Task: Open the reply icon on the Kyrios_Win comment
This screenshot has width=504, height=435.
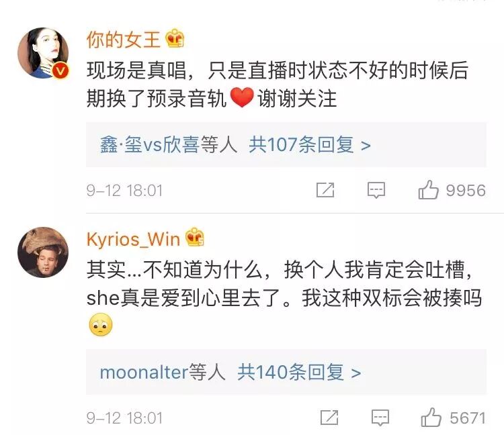Action: point(380,418)
